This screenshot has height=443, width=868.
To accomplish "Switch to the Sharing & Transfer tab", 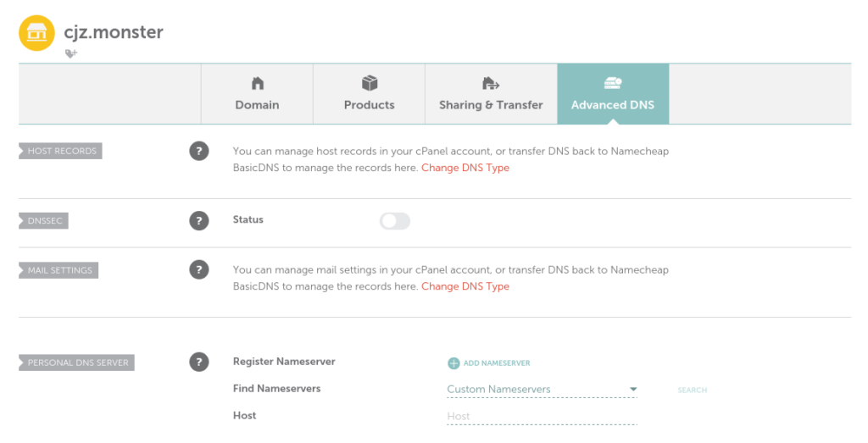I will point(491,94).
